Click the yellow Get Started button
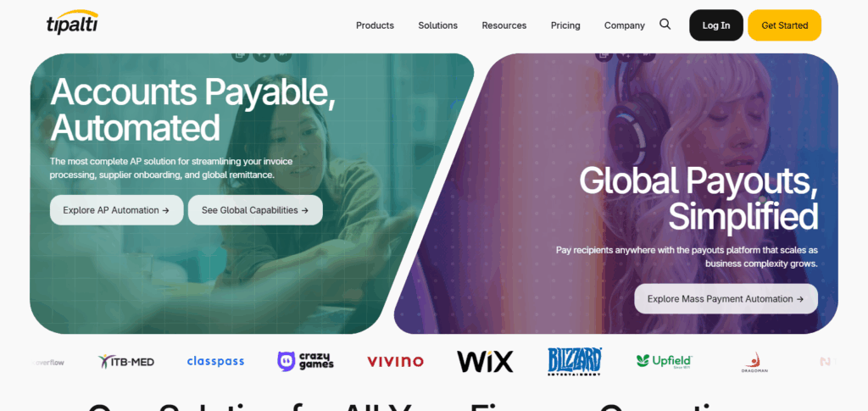This screenshot has height=411, width=868. coord(784,25)
